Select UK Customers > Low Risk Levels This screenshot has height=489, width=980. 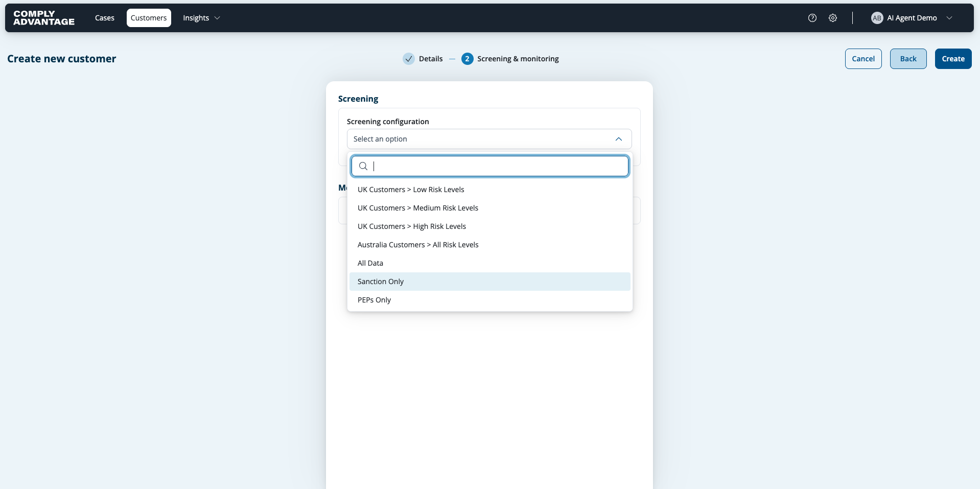point(489,190)
